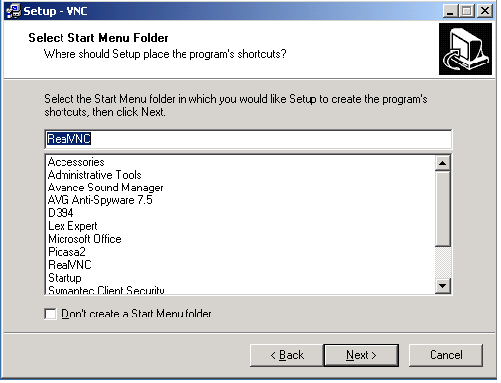Select RealVNC in the folder list
This screenshot has height=383, width=501.
[x=70, y=265]
